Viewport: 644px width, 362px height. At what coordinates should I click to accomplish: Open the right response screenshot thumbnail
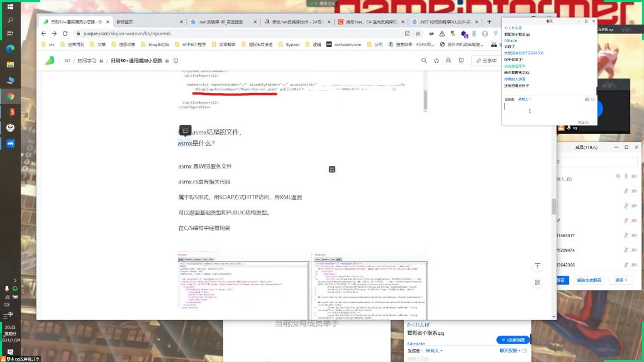[370, 285]
